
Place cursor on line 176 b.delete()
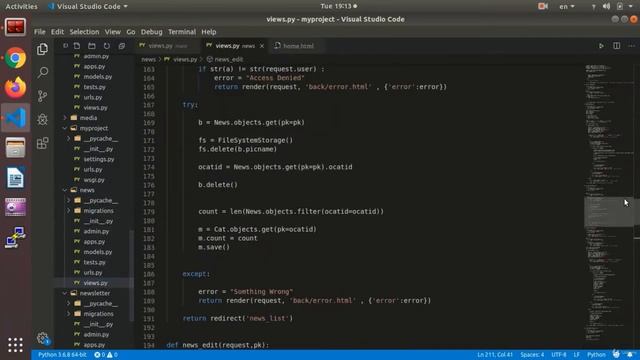point(218,185)
